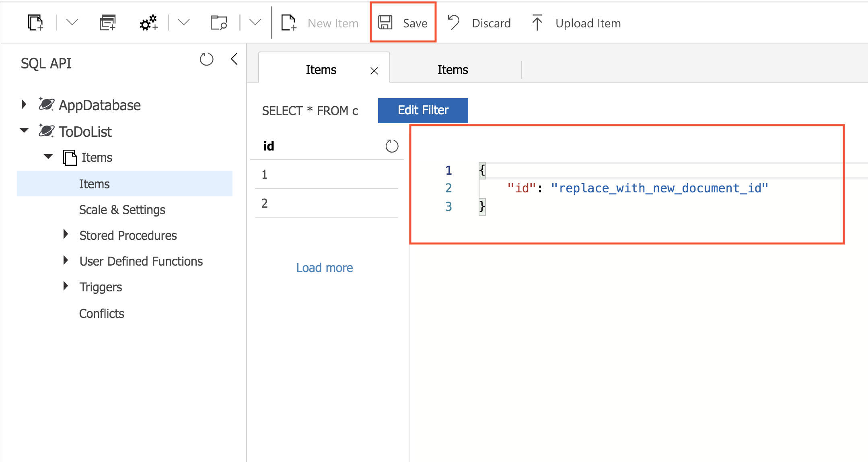Screen dimensions: 868x462
Task: Open dropdown next to New Container
Action: (x=72, y=23)
